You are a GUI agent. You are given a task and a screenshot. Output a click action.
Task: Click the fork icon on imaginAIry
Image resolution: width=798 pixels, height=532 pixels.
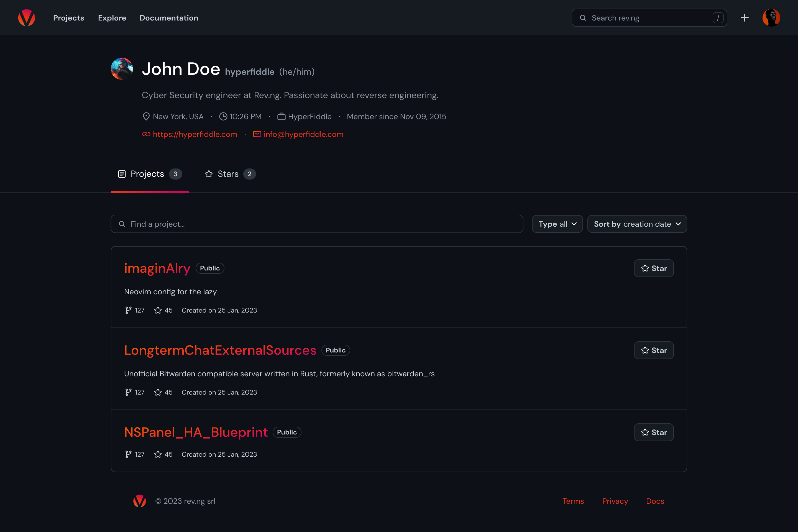[128, 310]
